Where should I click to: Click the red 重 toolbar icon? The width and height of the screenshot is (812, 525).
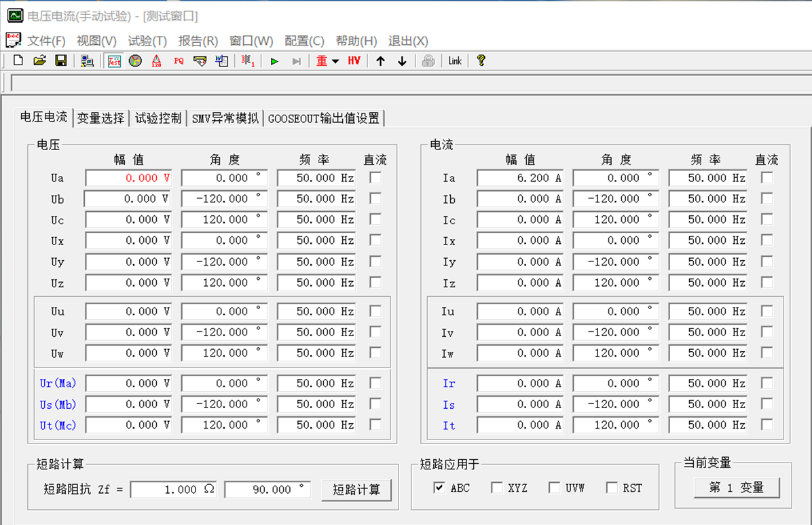[x=322, y=60]
